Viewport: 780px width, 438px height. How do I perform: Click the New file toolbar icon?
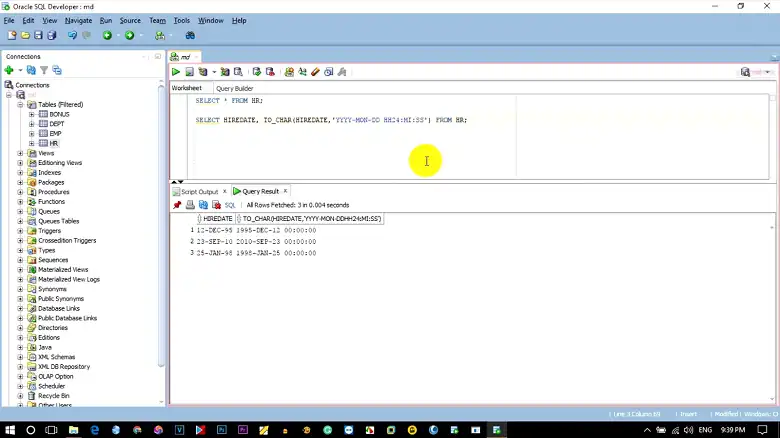pos(12,35)
